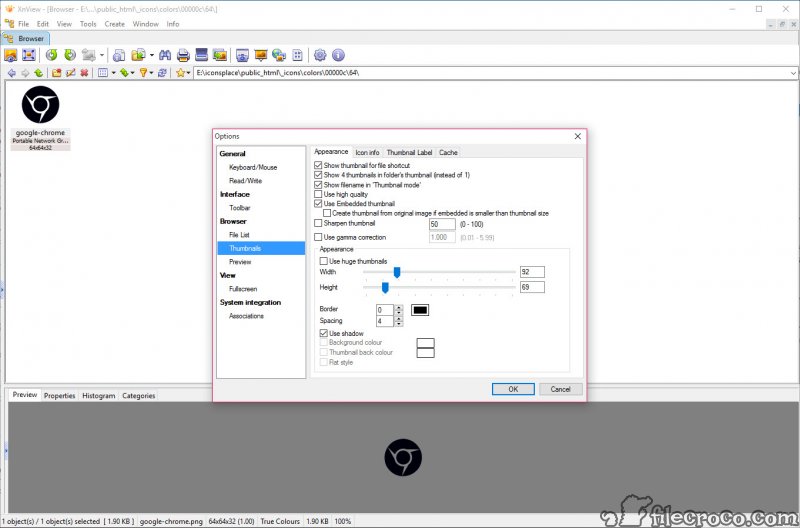Screen dimensions: 800x528
Task: Expand the favorites star dropdown arrow
Action: click(188, 73)
